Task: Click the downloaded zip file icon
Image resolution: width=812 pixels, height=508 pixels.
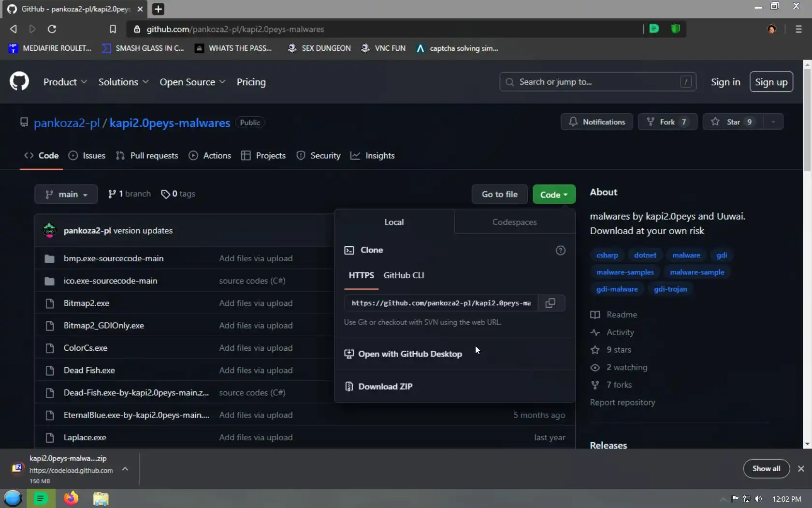Action: [17, 468]
